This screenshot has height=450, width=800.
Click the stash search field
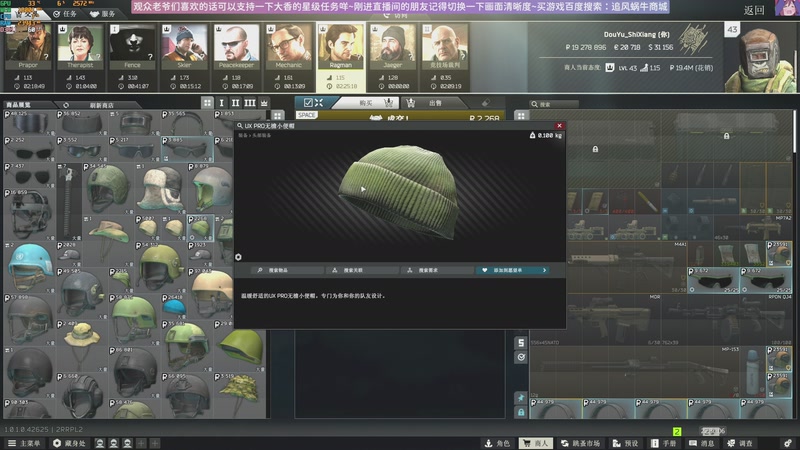[554, 104]
